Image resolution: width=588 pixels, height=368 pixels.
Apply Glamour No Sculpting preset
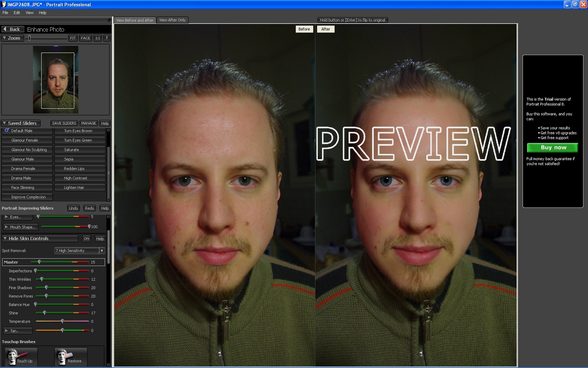27,150
